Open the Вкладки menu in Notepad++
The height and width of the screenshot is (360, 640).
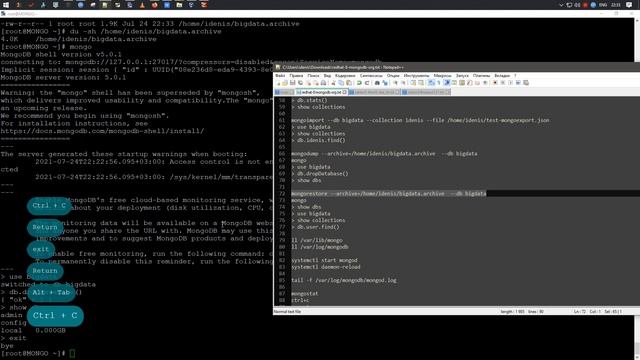(502, 76)
